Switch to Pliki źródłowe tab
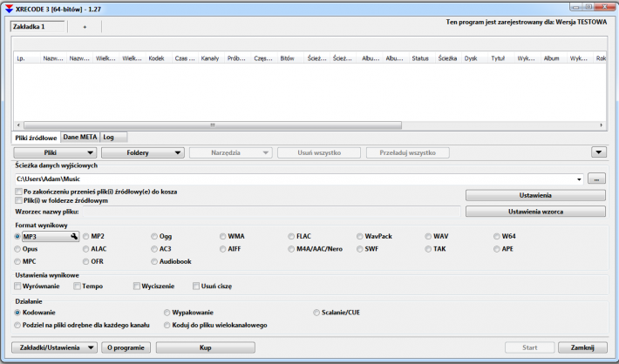Viewport: 619px width, 364px height. (x=36, y=138)
